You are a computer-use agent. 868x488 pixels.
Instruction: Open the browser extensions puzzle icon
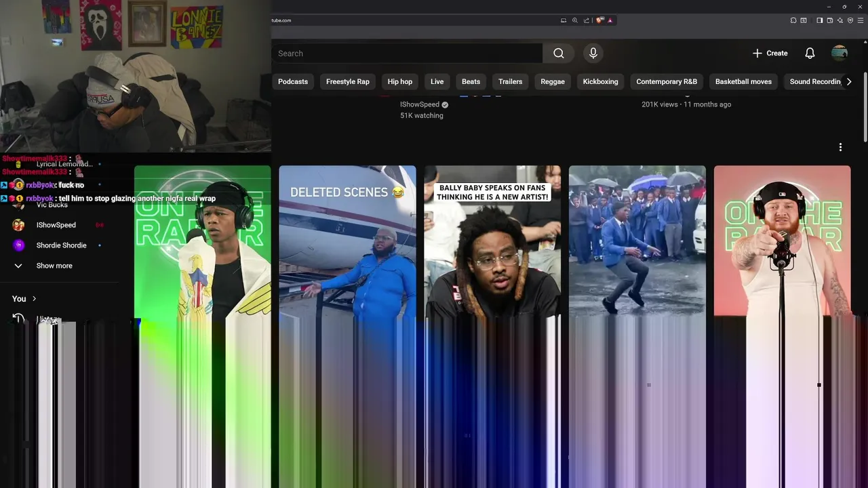793,20
